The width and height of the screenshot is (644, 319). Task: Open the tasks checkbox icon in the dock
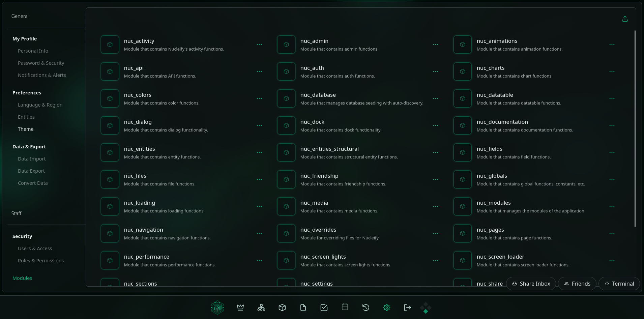click(x=324, y=307)
